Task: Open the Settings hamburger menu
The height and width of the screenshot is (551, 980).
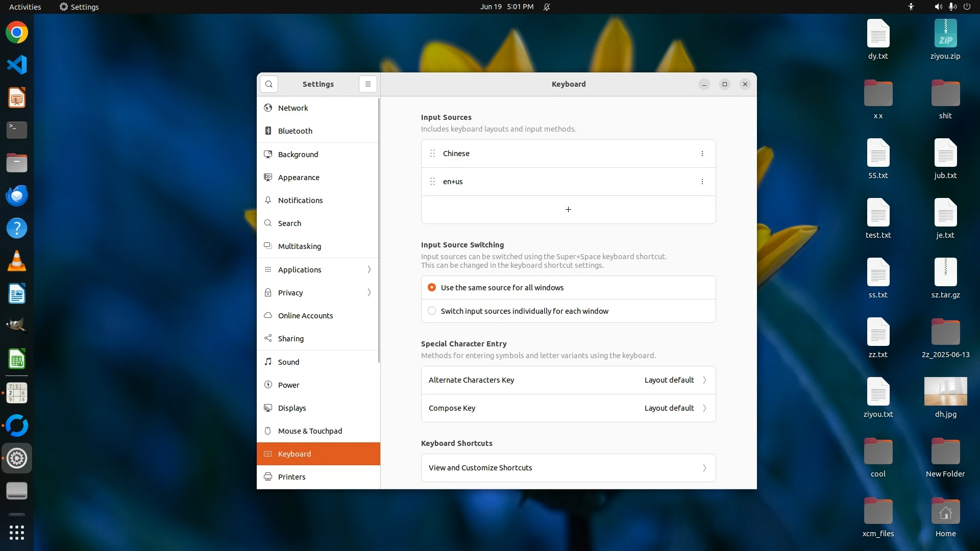Action: [367, 84]
